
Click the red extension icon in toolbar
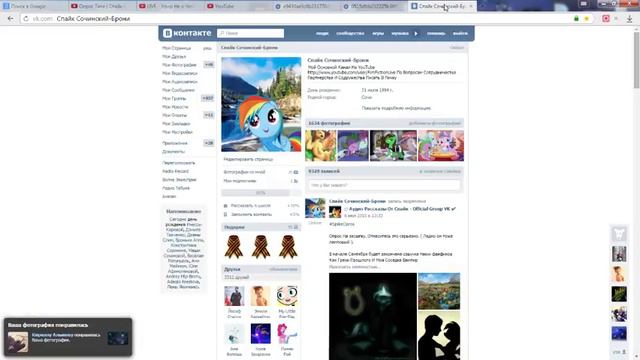click(x=606, y=19)
